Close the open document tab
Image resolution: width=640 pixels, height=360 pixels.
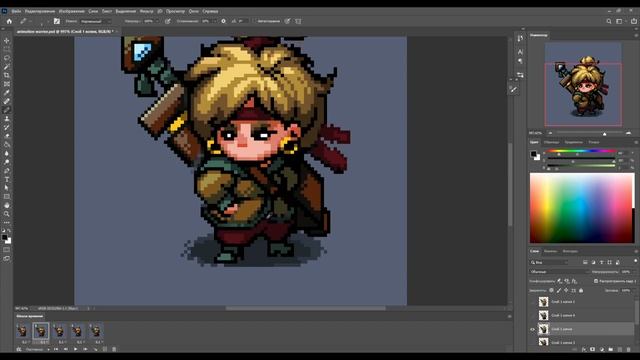click(117, 31)
